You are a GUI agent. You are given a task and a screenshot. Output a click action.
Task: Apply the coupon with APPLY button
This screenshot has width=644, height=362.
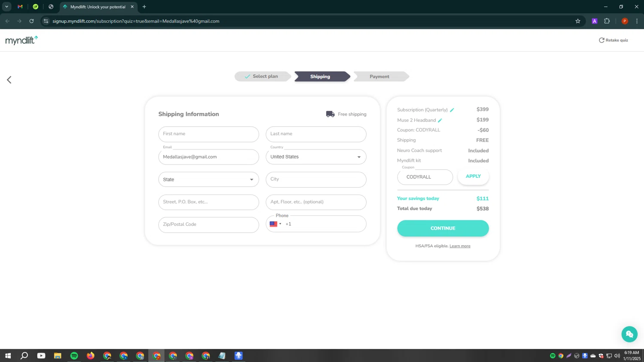473,176
